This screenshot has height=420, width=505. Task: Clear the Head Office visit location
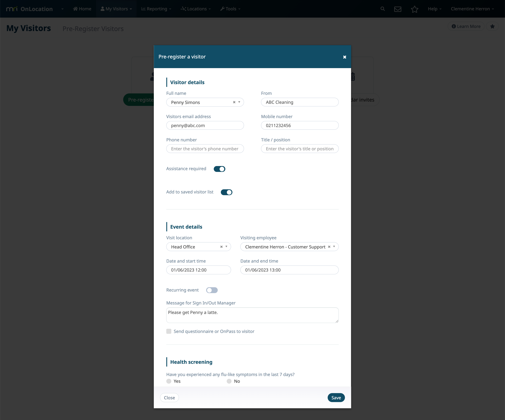(221, 247)
